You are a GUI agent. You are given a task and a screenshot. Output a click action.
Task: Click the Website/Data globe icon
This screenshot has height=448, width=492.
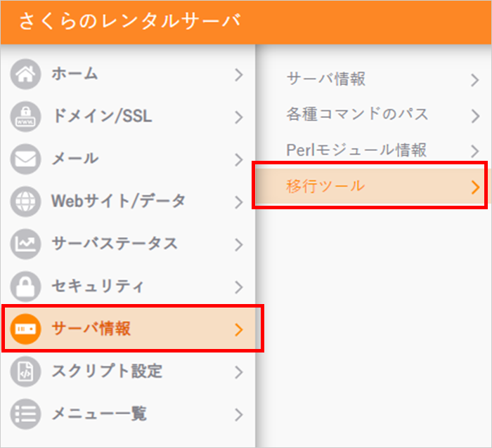click(27, 202)
